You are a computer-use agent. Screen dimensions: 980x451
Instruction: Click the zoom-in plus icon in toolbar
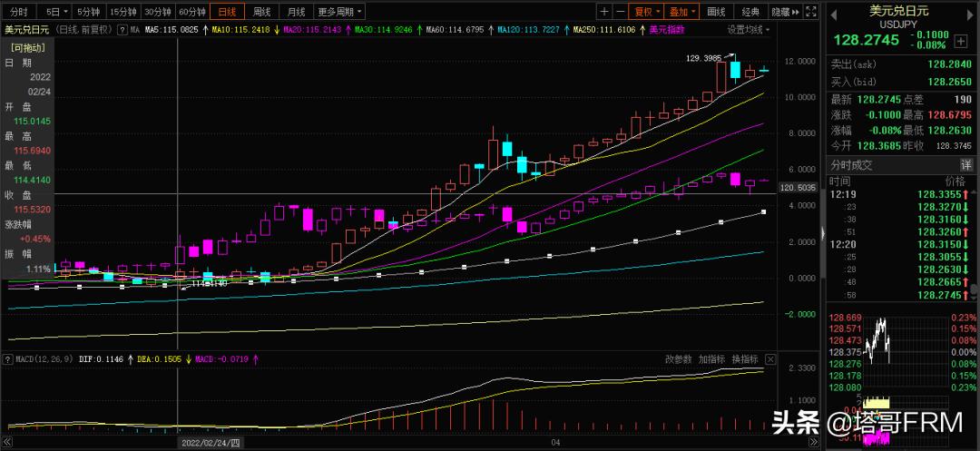tap(604, 11)
